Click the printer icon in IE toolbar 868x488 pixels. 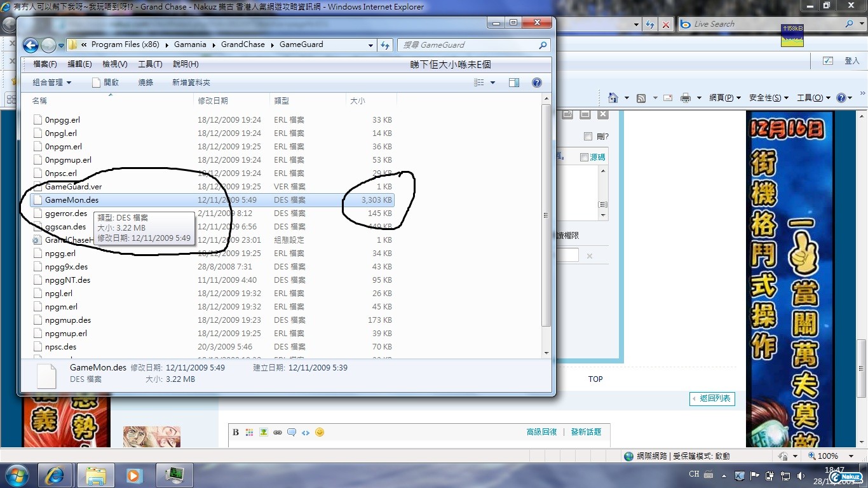click(686, 98)
